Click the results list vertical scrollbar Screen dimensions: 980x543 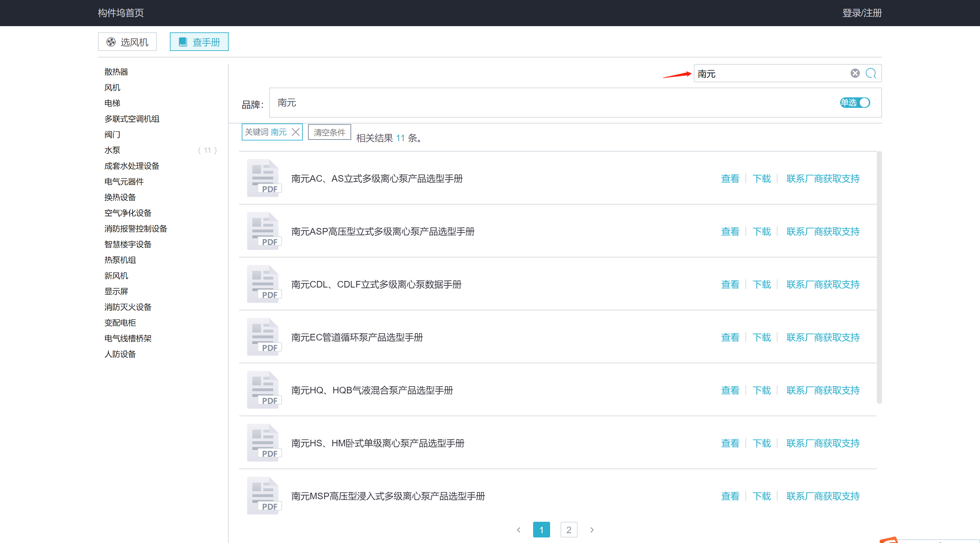[879, 277]
